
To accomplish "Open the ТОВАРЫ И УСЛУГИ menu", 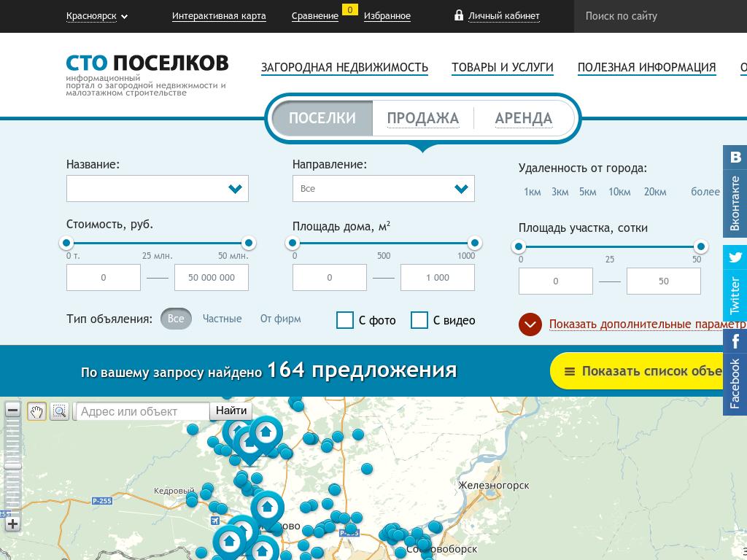I will 503,66.
